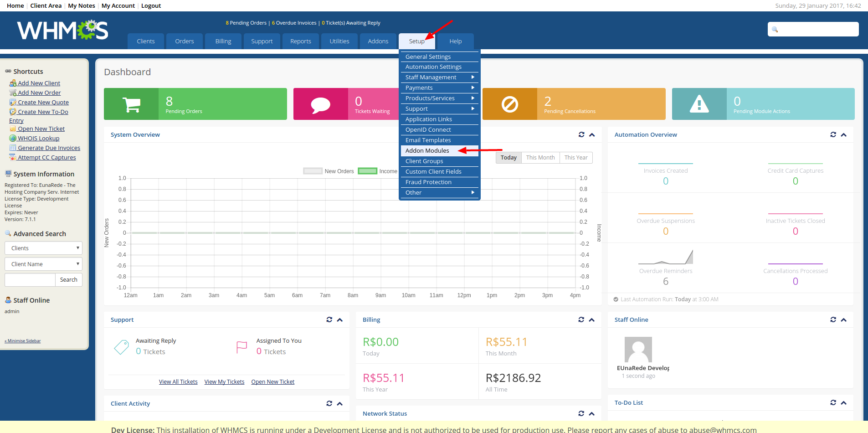Image resolution: width=868 pixels, height=433 pixels.
Task: Open the Clients search type dropdown
Action: 43,248
